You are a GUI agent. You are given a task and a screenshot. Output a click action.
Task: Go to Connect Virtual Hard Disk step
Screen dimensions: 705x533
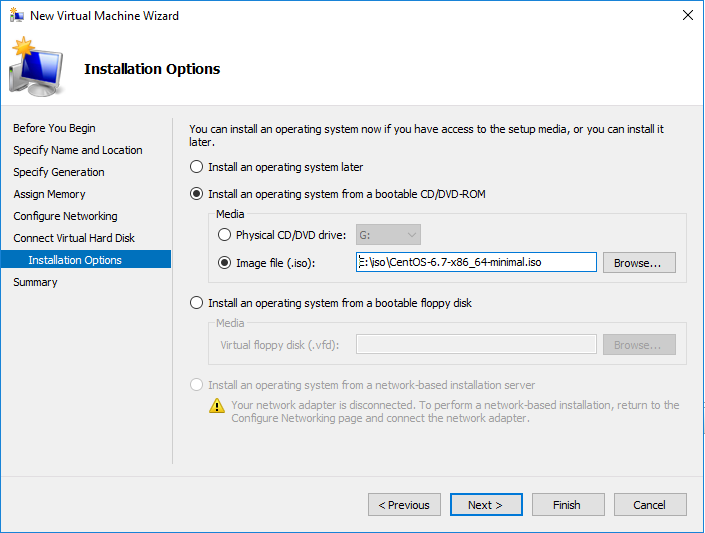[x=74, y=238]
